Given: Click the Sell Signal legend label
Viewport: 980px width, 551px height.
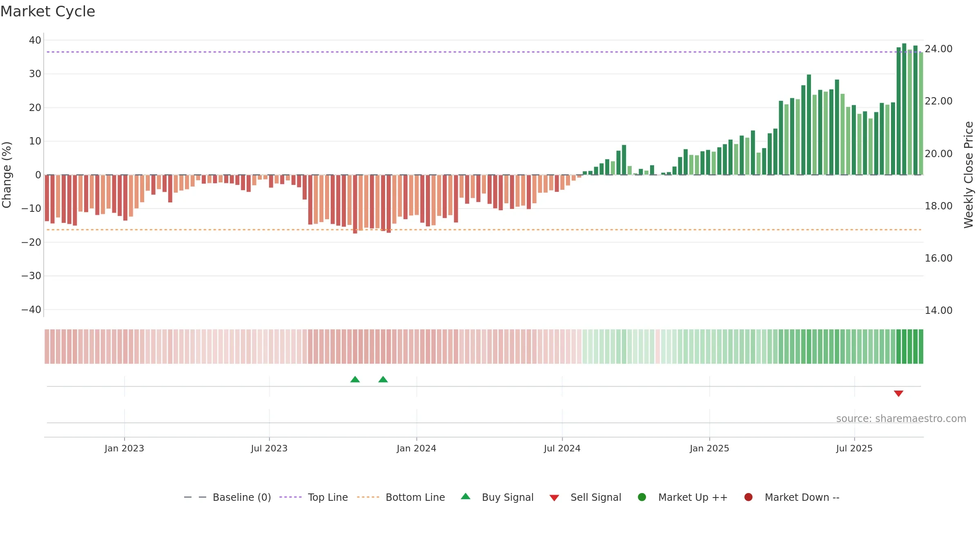Looking at the screenshot, I should 596,497.
